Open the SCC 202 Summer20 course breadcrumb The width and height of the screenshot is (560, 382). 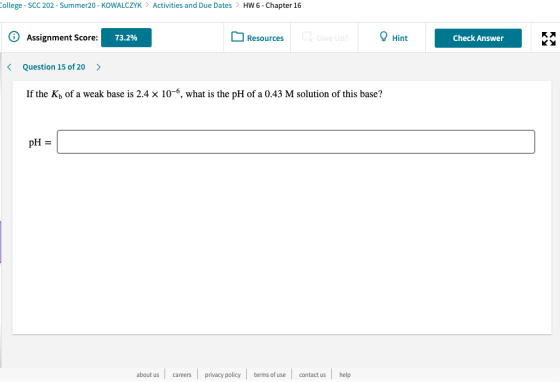(x=71, y=5)
